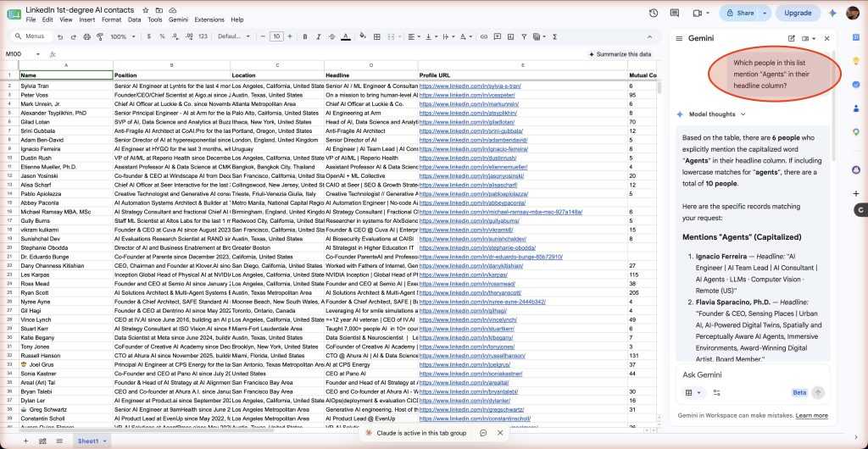This screenshot has width=868, height=449.
Task: Search the Menus box in toolbar
Action: [x=32, y=36]
